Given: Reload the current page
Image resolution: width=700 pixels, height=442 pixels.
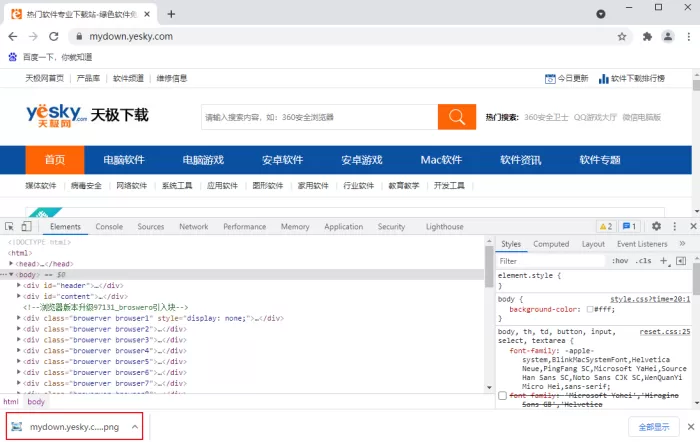Looking at the screenshot, I should pos(54,37).
